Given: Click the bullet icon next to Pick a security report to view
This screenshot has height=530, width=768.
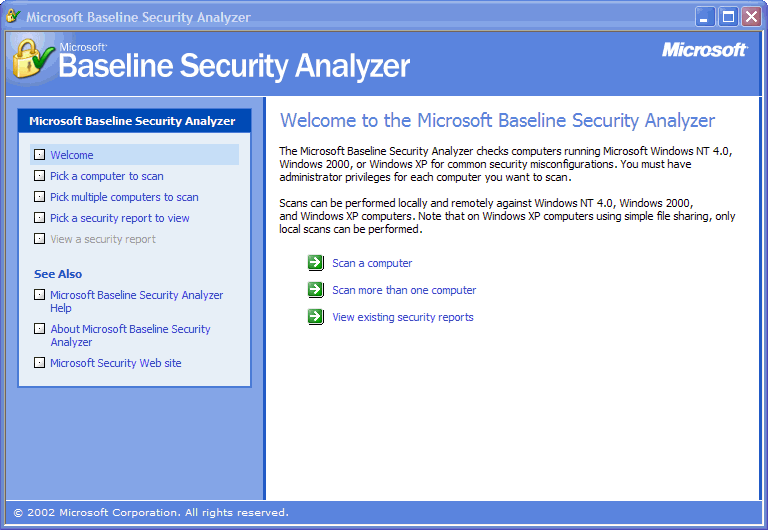Looking at the screenshot, I should click(39, 217).
